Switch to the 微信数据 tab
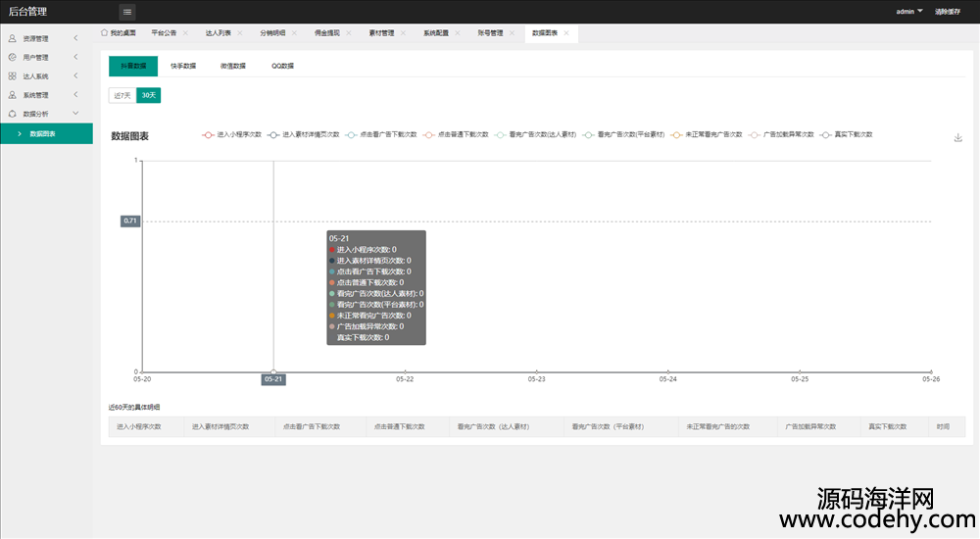 click(233, 66)
